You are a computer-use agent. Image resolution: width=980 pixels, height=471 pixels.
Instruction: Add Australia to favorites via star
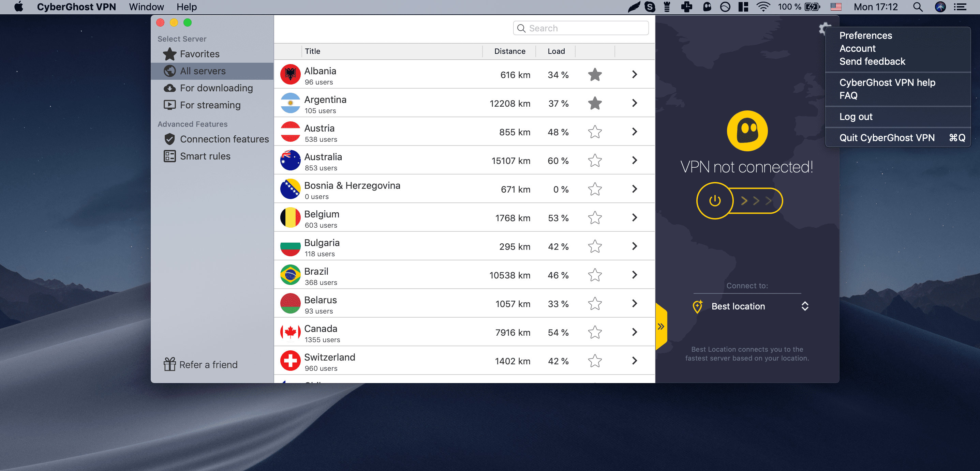coord(595,161)
